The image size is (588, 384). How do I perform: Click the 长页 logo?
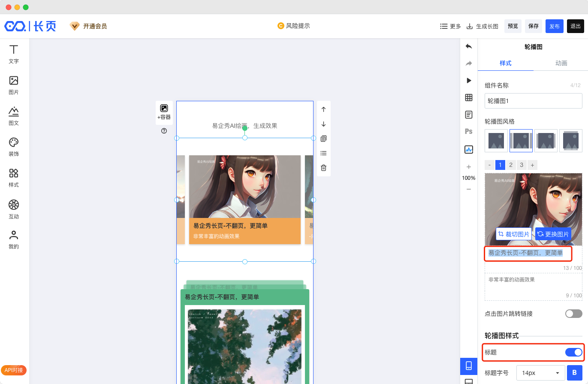tap(30, 26)
